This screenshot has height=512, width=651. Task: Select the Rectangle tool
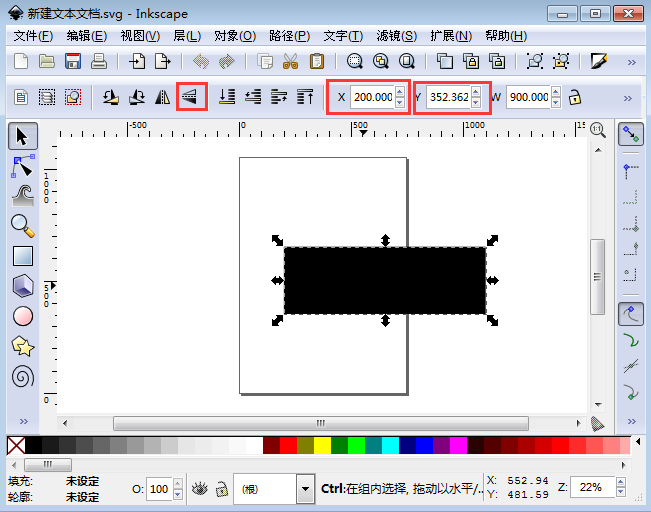23,256
